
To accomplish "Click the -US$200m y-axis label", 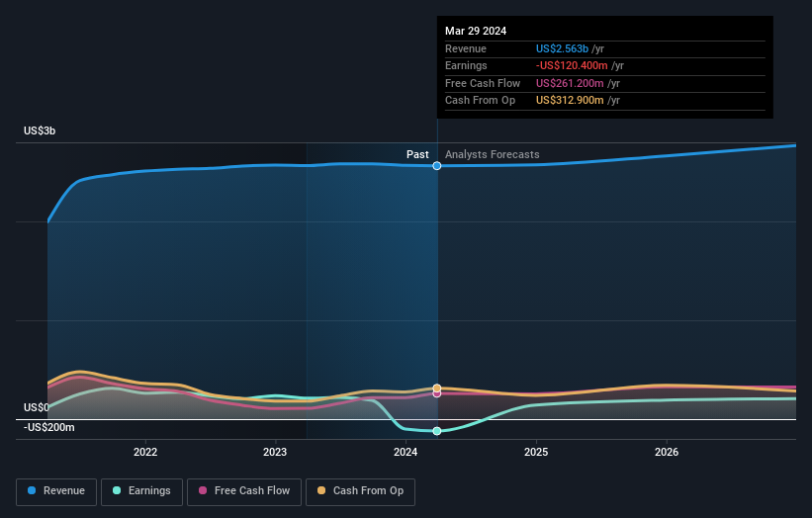I will (49, 427).
